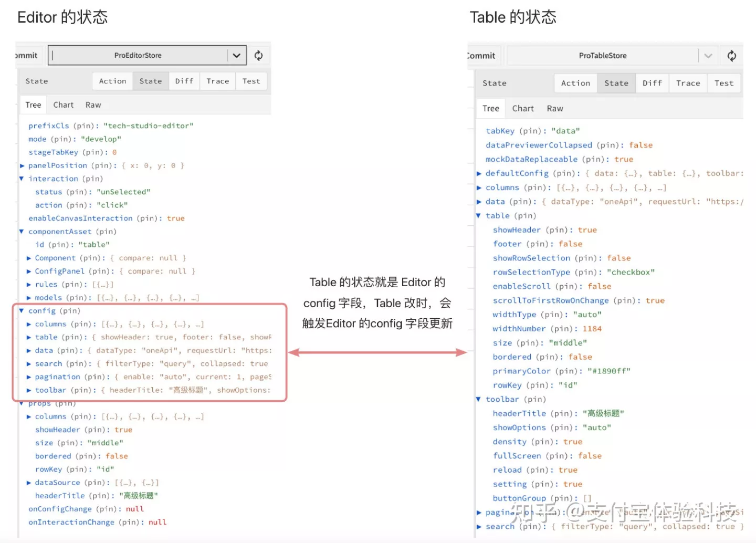Screen dimensions: 756x543
Task: Expand the panelPosition node
Action: click(22, 165)
